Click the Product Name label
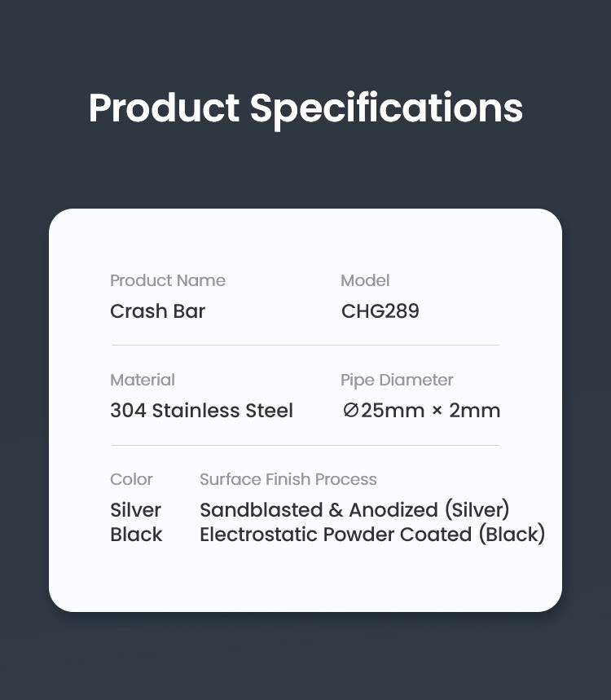The height and width of the screenshot is (700, 611). [168, 280]
